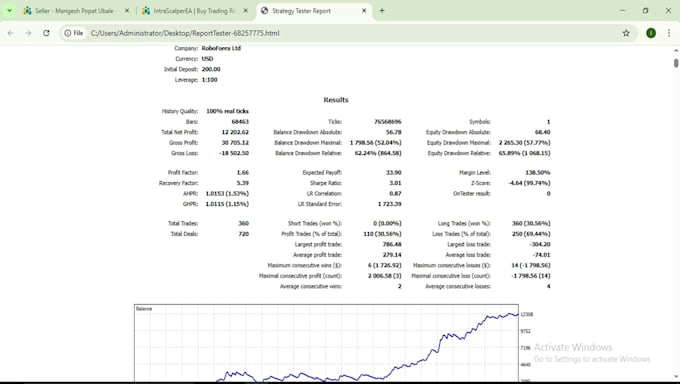Click favicon of the IntraScalperEA tab

point(146,11)
